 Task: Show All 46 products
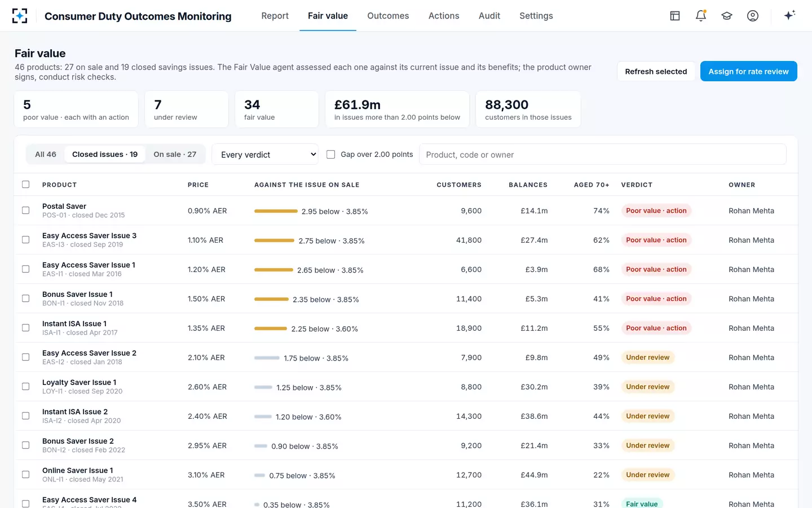coord(46,155)
